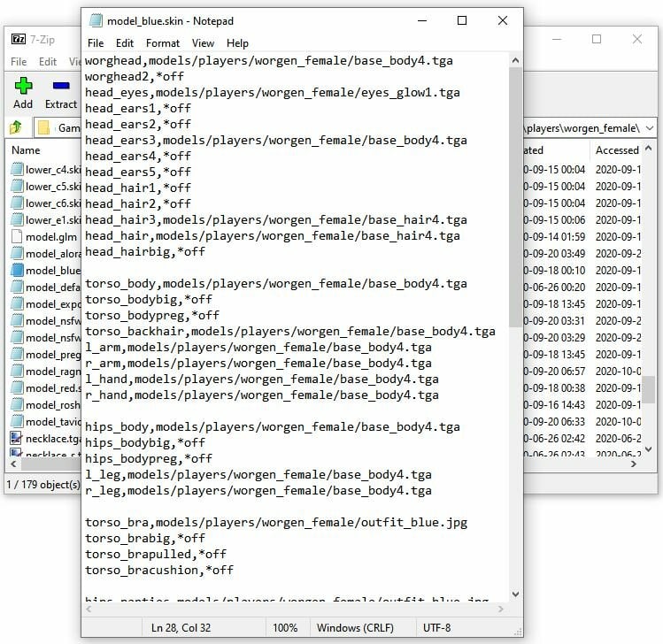Image resolution: width=663 pixels, height=644 pixels.
Task: Click 'Windows (CRLF)' status entry
Action: [355, 628]
